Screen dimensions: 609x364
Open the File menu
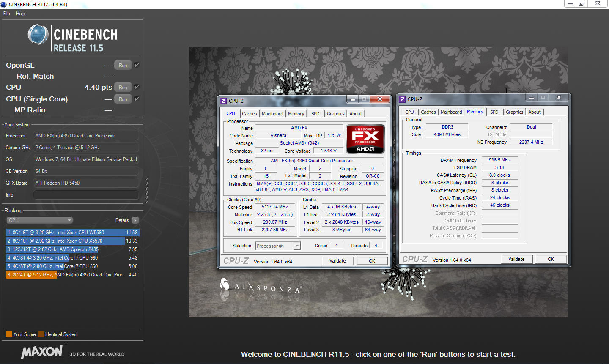click(7, 14)
